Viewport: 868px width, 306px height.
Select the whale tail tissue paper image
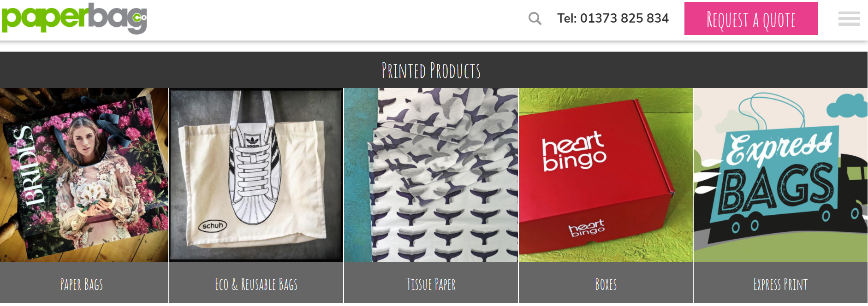click(431, 175)
